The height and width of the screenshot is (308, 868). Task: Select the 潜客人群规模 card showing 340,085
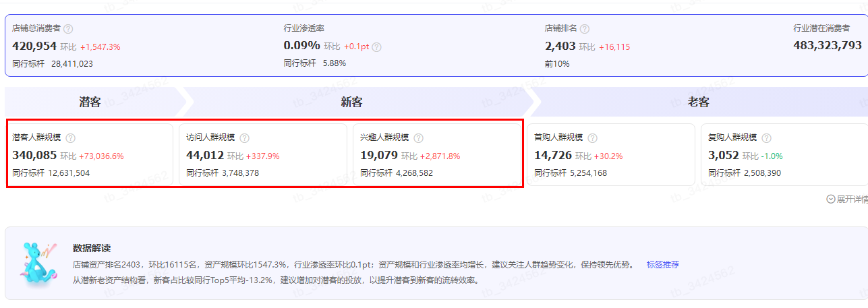pos(90,155)
